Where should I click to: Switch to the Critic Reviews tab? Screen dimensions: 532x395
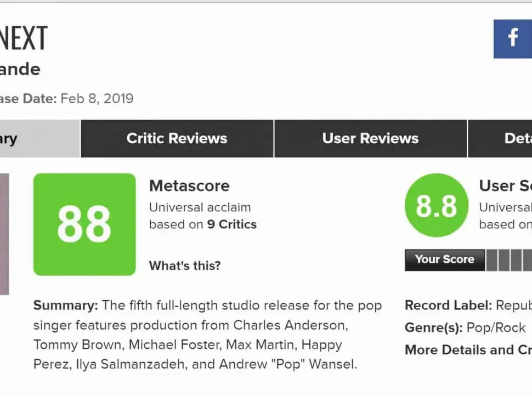click(177, 138)
